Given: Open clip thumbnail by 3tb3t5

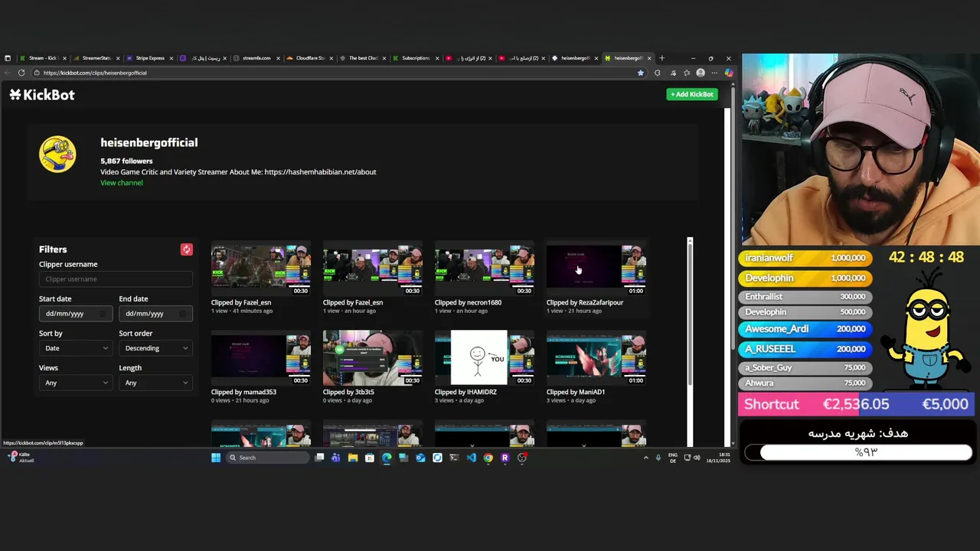Looking at the screenshot, I should point(372,357).
